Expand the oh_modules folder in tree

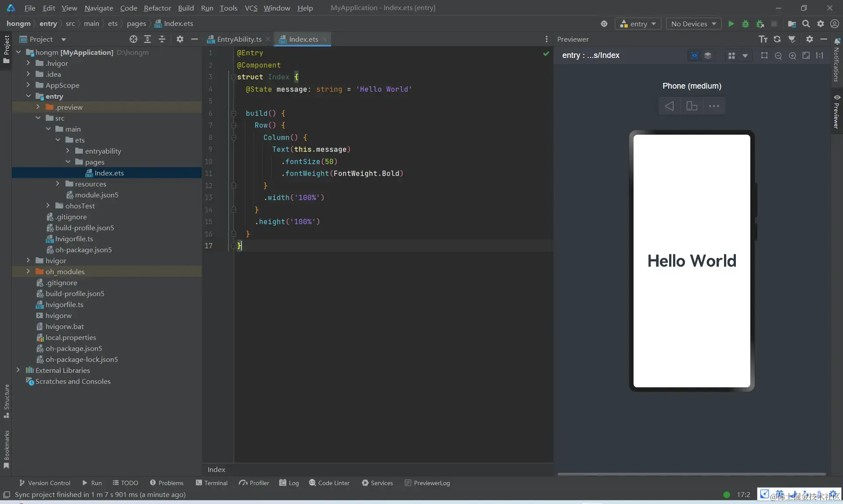tap(28, 272)
